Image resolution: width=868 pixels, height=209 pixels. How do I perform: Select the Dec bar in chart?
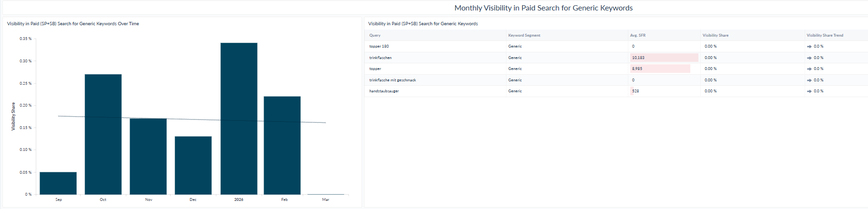point(193,165)
